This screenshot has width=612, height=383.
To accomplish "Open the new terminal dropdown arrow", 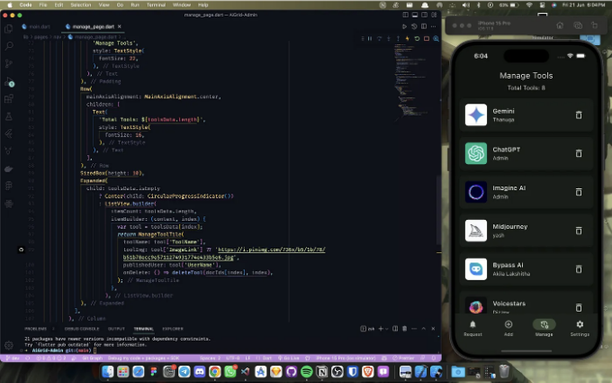I will click(x=387, y=329).
